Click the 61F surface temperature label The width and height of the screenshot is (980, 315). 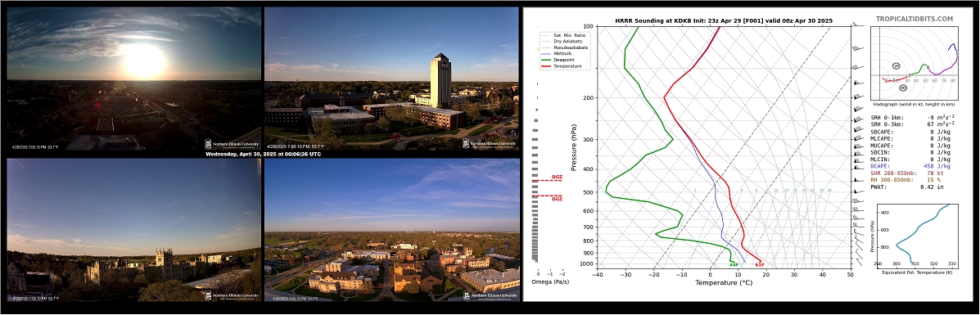(x=760, y=265)
